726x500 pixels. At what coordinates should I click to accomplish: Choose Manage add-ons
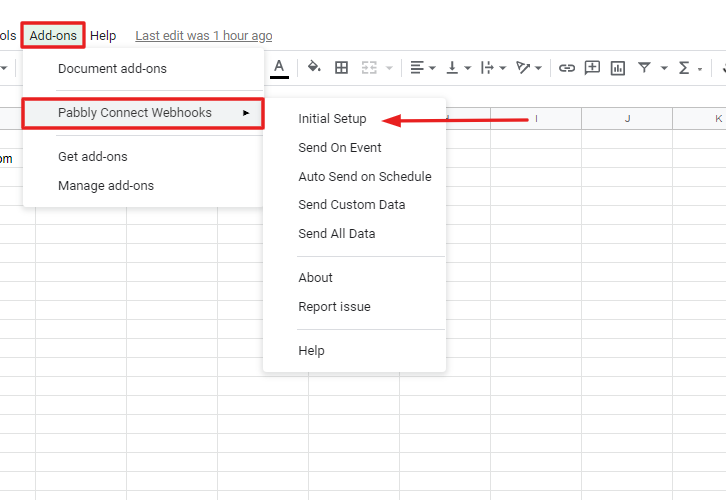click(x=106, y=186)
